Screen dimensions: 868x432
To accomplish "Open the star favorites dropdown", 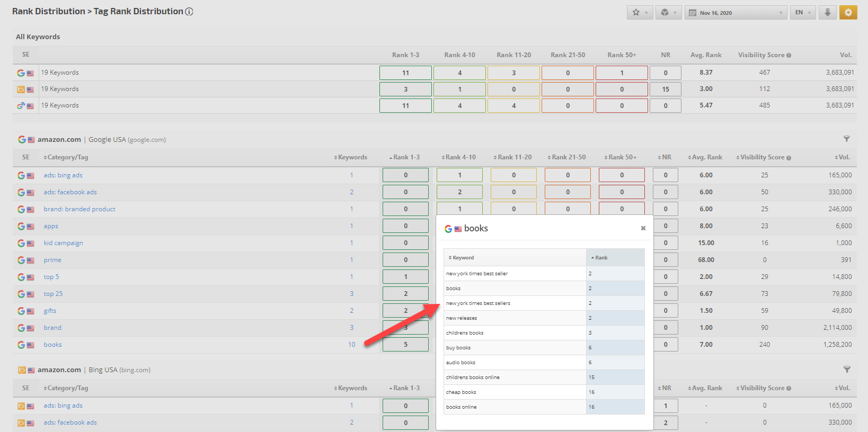I will point(640,13).
